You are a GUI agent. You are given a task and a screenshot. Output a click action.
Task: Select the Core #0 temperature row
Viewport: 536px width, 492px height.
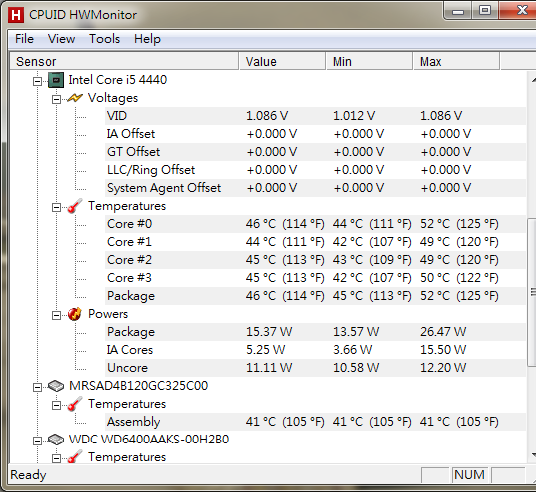pyautogui.click(x=315, y=224)
